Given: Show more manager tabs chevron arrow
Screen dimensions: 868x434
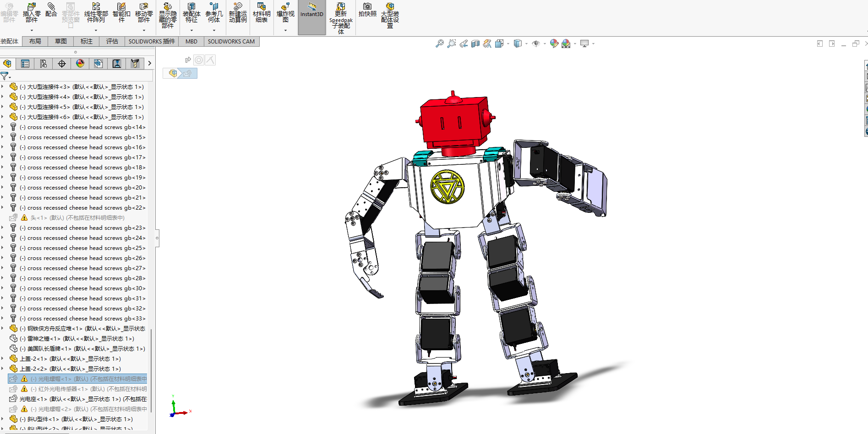Looking at the screenshot, I should (149, 64).
